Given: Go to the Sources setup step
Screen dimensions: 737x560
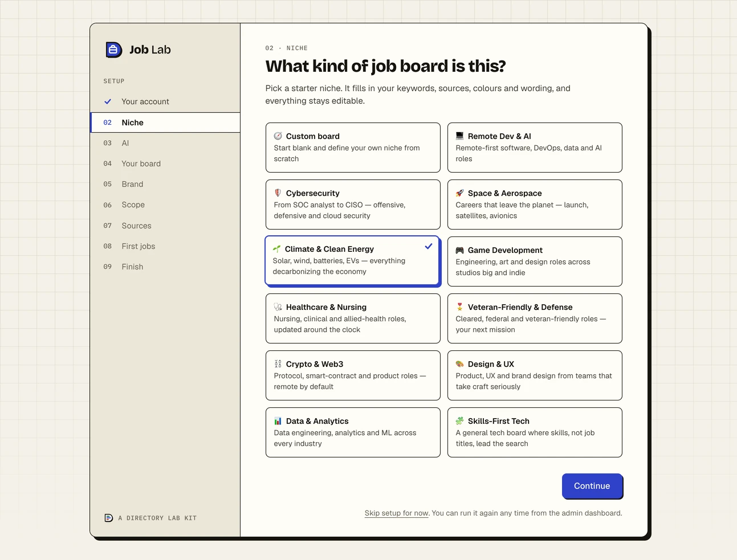Looking at the screenshot, I should click(x=165, y=226).
